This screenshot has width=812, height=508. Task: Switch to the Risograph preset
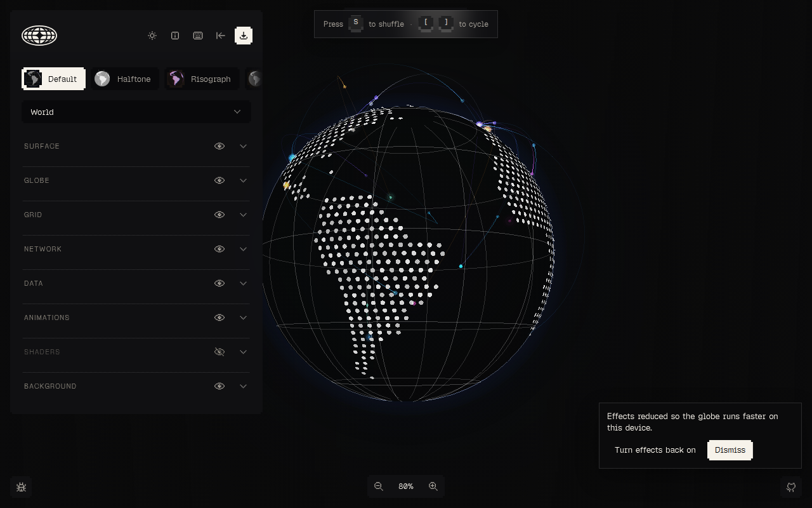(202, 79)
